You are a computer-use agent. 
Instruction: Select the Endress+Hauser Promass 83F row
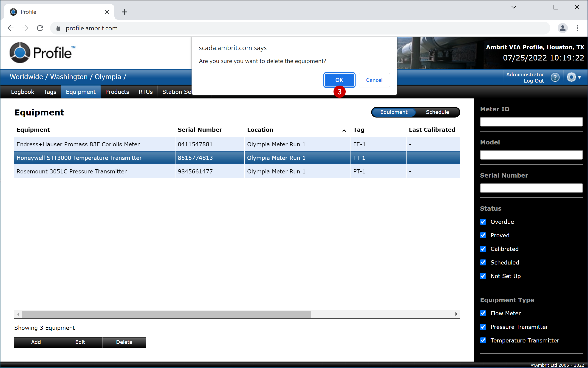pyautogui.click(x=237, y=144)
